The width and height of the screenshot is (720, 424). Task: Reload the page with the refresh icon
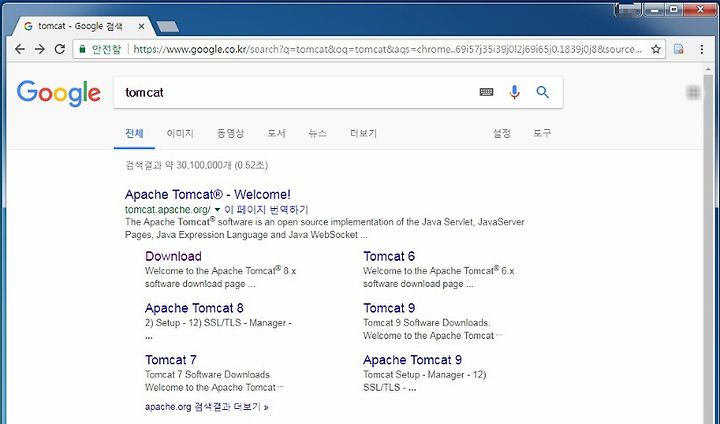click(60, 49)
